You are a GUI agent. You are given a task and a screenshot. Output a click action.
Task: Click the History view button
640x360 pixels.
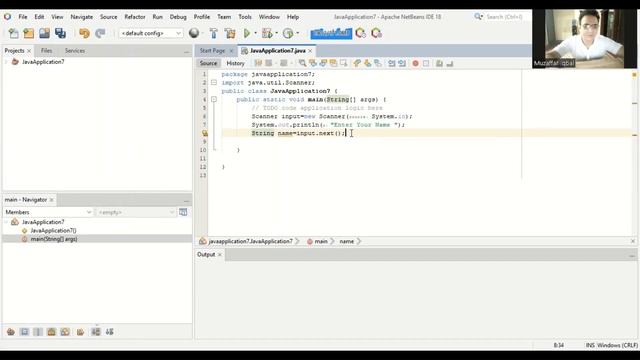point(236,63)
